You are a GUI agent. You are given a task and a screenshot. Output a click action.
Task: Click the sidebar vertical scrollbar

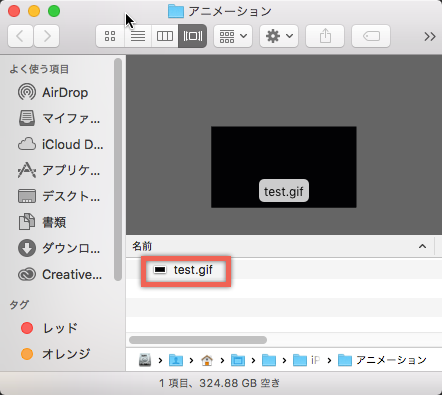pos(118,169)
